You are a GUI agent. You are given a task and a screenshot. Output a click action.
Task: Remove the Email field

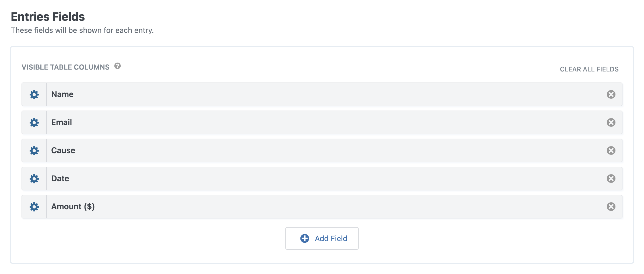[611, 122]
